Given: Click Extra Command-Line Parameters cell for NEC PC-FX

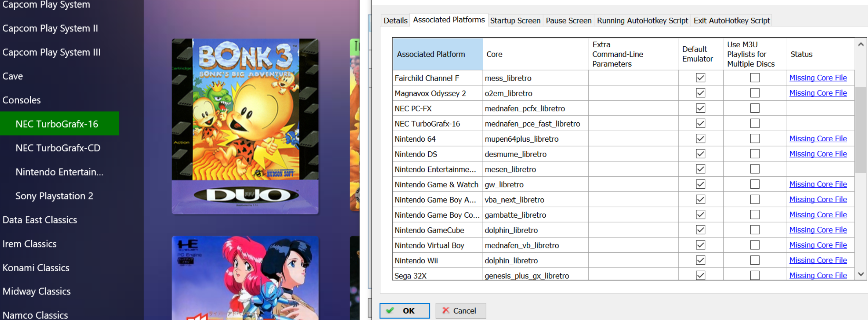Looking at the screenshot, I should pos(633,108).
